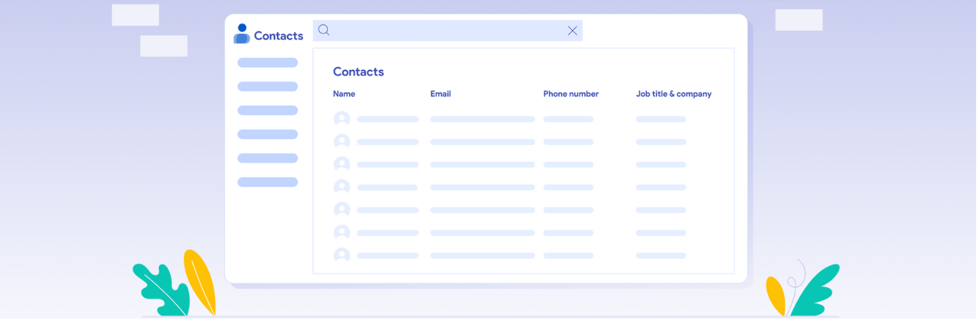Viewport: 980px width, 319px height.
Task: Select the third contact's avatar icon
Action: click(342, 165)
